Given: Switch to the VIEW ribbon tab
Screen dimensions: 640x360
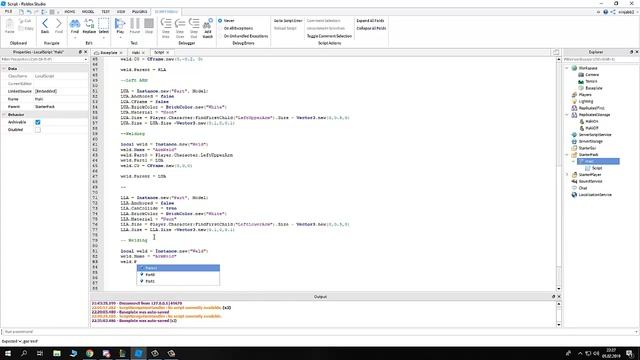Looking at the screenshot, I should (121, 12).
